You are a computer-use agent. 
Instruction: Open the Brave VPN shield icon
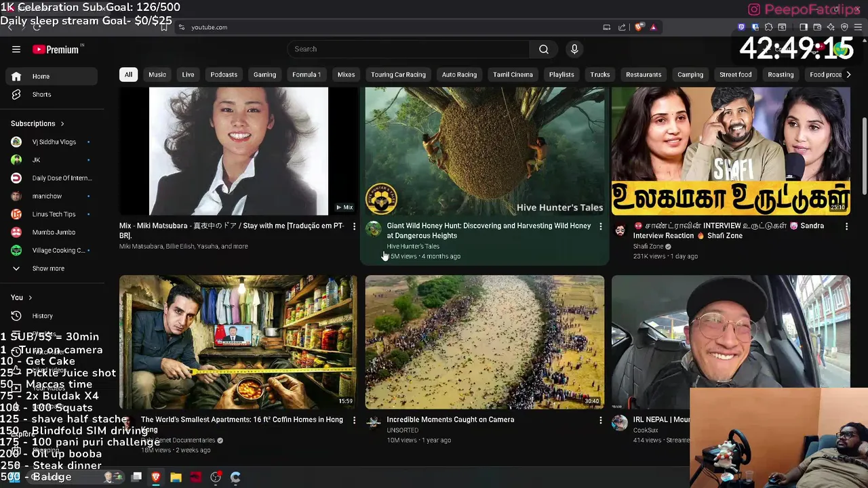pos(844,27)
